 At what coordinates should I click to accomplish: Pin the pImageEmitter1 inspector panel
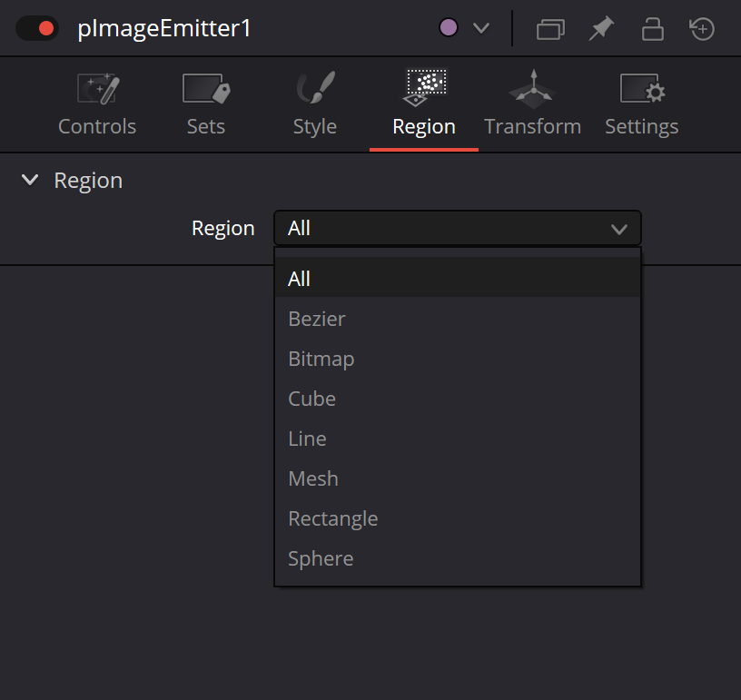click(x=601, y=28)
